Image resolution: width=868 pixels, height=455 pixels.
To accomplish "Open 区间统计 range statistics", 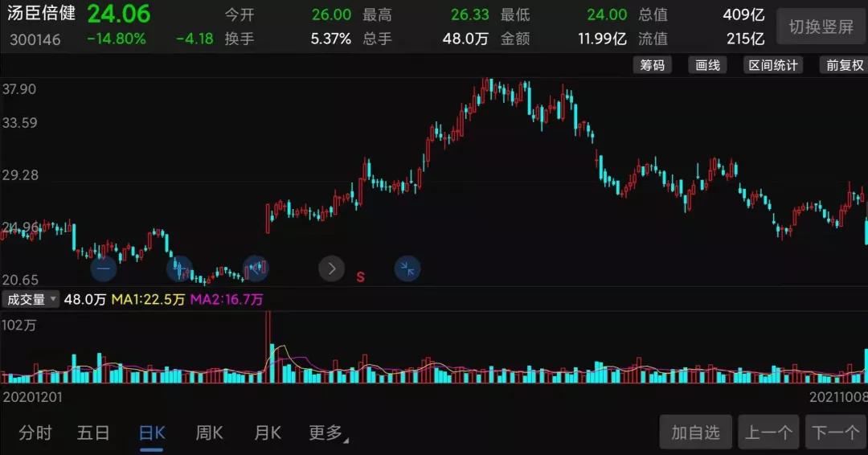I will point(773,65).
